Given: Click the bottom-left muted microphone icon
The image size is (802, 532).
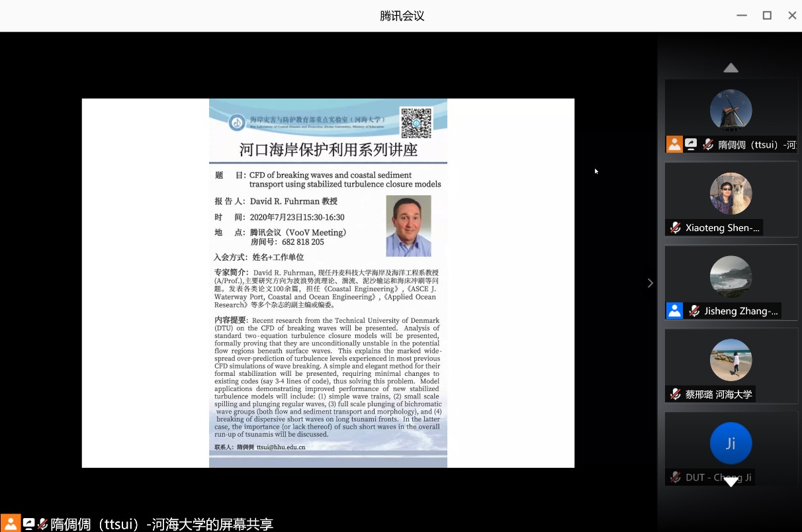Looking at the screenshot, I should (x=43, y=523).
